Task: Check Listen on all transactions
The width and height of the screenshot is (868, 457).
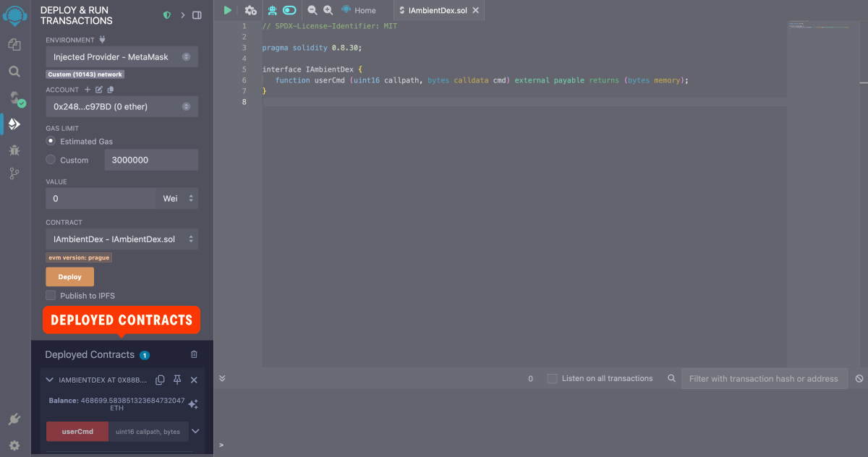Action: 552,378
